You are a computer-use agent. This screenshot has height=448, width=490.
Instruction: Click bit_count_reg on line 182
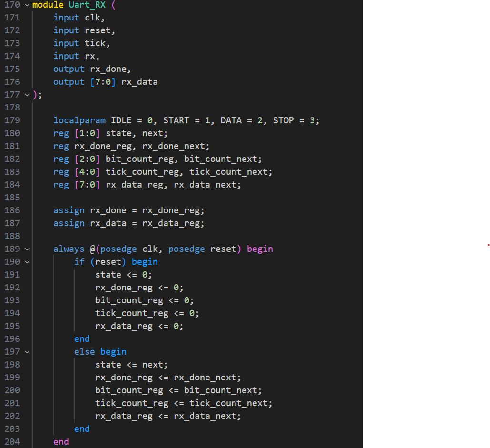pyautogui.click(x=139, y=159)
